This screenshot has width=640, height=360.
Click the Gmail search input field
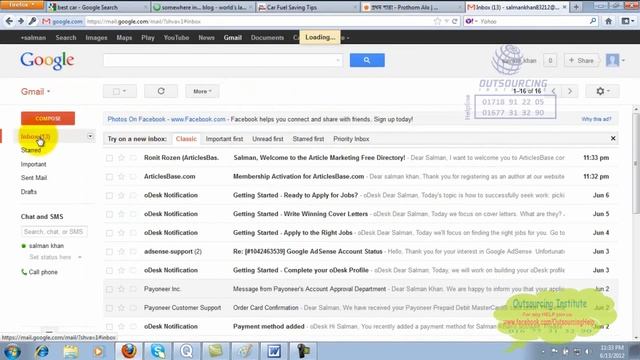click(x=222, y=60)
